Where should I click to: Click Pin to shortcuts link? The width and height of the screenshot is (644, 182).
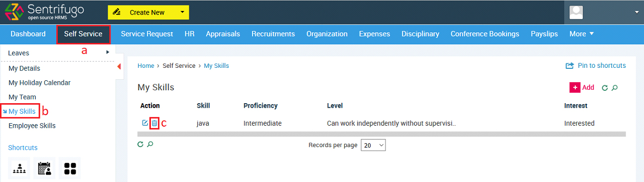[x=596, y=65]
